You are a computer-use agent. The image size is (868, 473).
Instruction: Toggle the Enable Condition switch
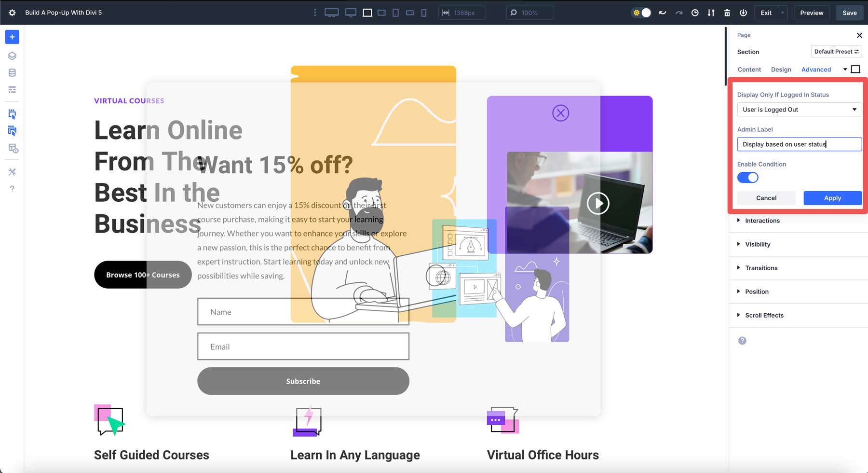[x=747, y=178]
